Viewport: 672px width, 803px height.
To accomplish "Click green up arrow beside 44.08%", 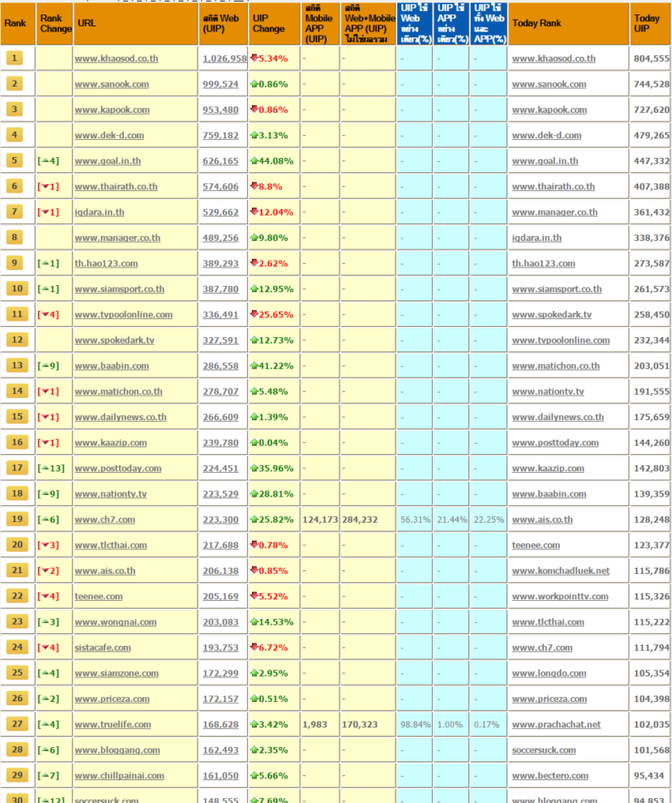I will coord(255,161).
